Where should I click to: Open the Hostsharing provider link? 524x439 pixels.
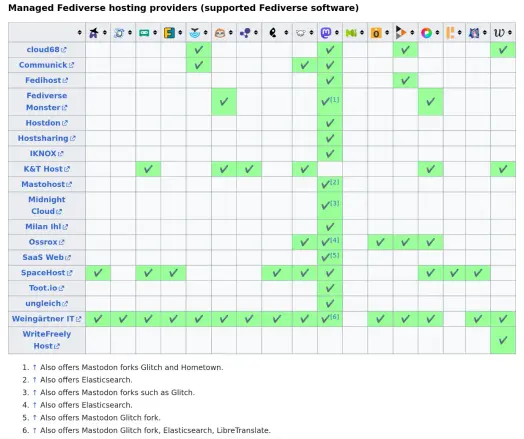[x=46, y=138]
